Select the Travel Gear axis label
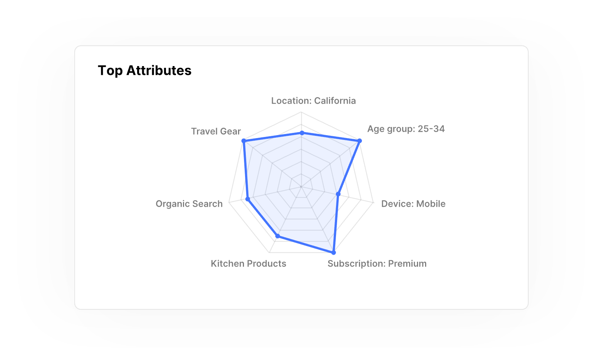The height and width of the screenshot is (364, 604). tap(216, 131)
